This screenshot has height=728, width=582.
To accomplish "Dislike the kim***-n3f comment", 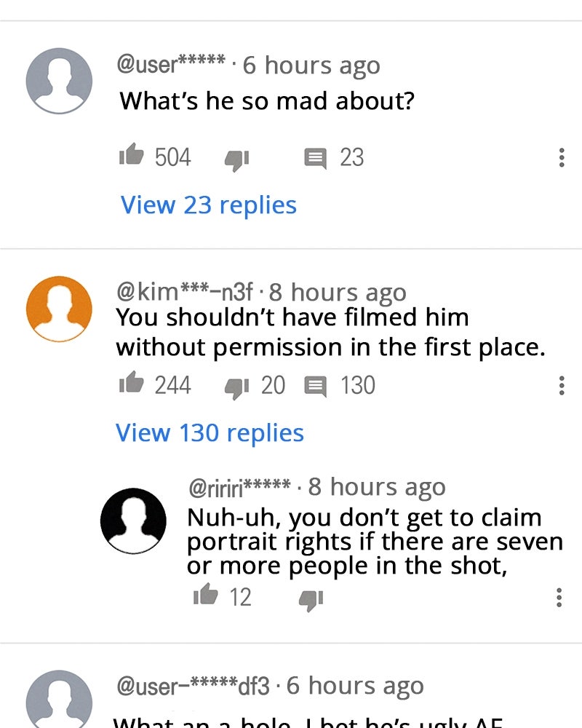I will [237, 388].
